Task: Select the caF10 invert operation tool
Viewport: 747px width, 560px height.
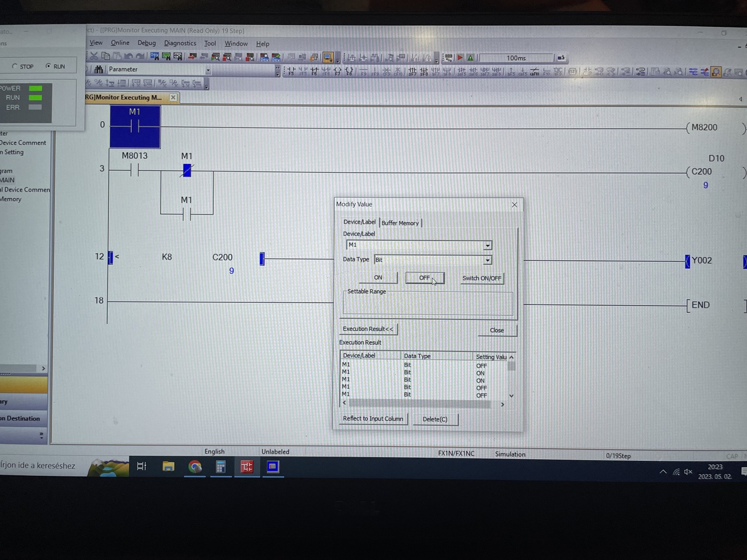Action: coord(534,72)
